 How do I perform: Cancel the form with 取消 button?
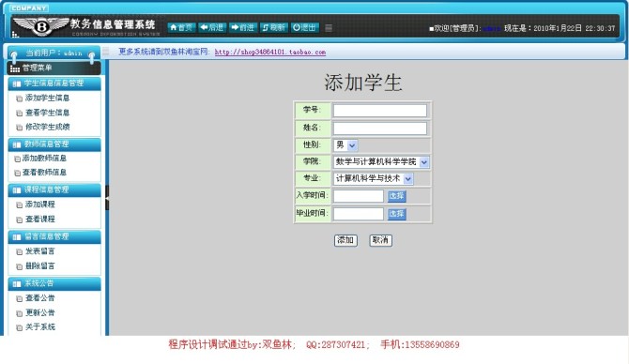tap(380, 240)
